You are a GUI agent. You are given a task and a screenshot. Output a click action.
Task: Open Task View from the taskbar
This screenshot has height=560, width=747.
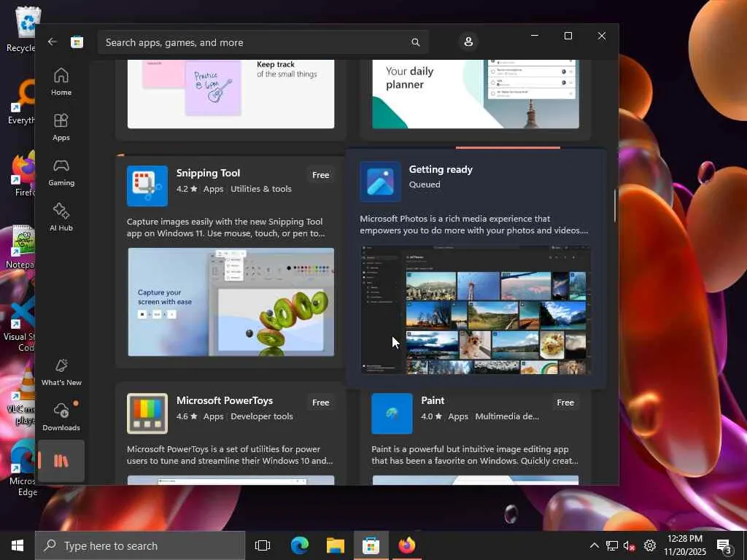pyautogui.click(x=263, y=545)
